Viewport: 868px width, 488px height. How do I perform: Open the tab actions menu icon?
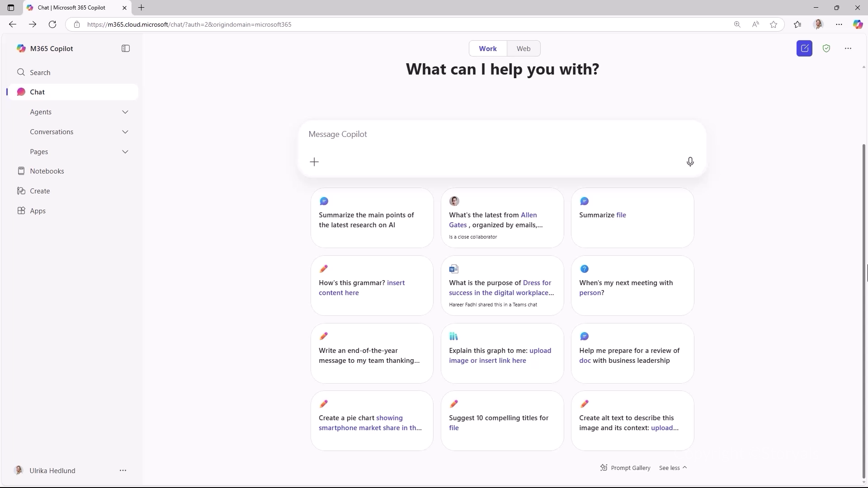(11, 8)
